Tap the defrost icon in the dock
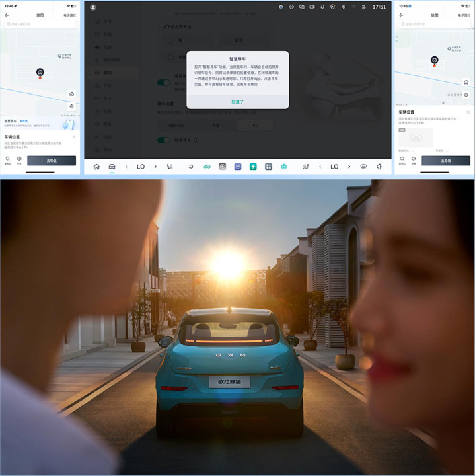475x476 pixels. click(x=363, y=167)
